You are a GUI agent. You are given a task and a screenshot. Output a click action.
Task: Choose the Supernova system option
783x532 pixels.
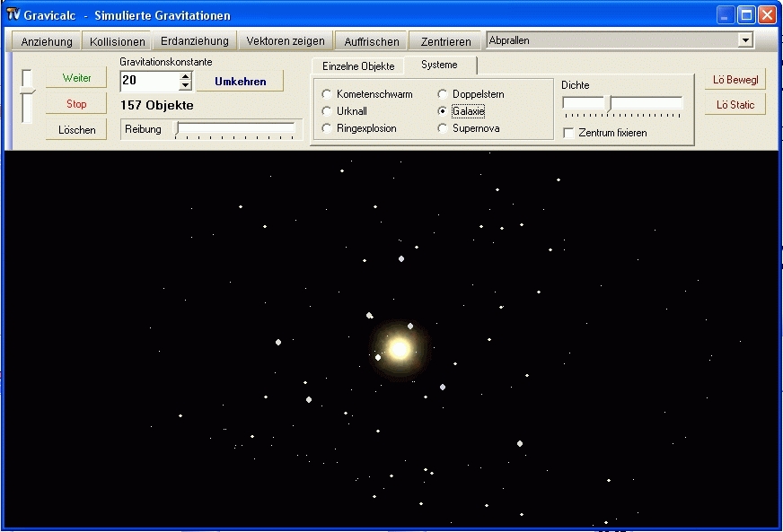[443, 128]
